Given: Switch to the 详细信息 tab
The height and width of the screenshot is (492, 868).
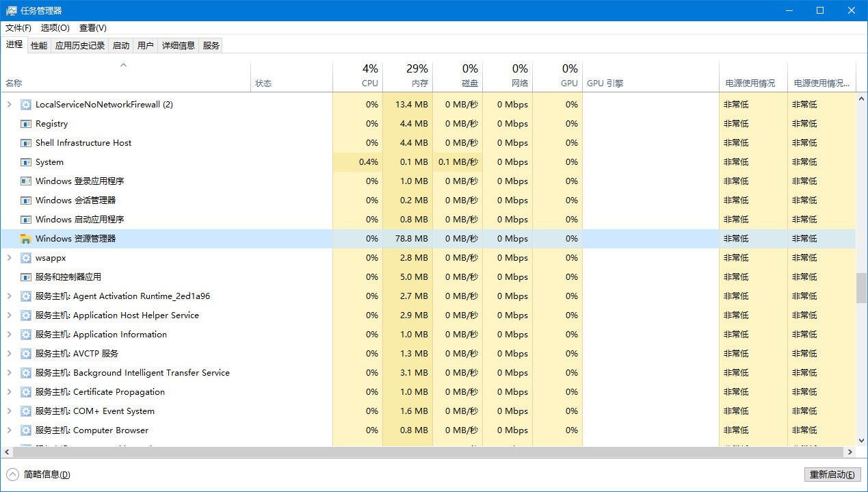Looking at the screenshot, I should 179,46.
